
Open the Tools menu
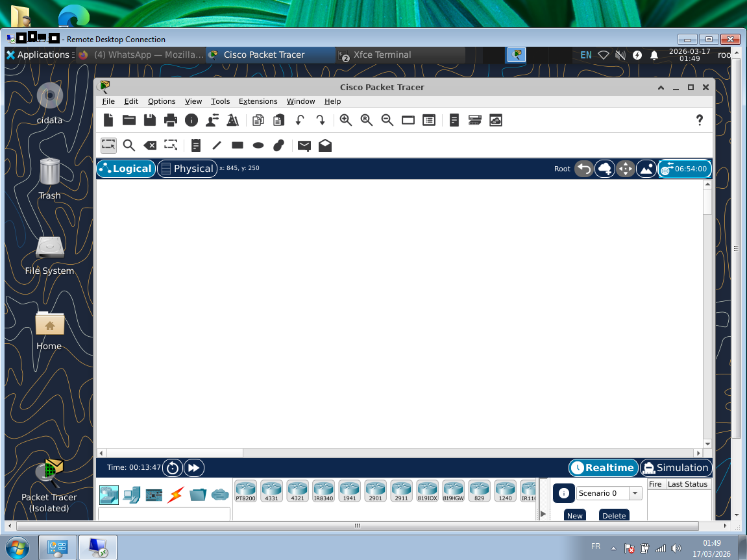coord(220,101)
